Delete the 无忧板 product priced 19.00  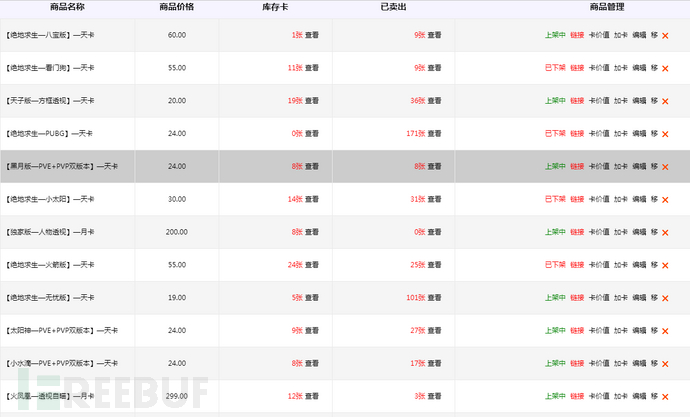[x=665, y=298]
